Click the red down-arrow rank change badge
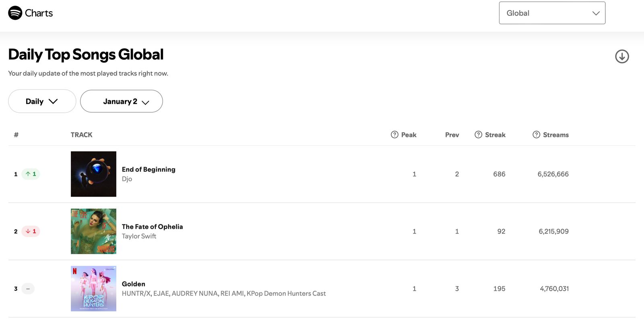The height and width of the screenshot is (319, 644). 31,231
